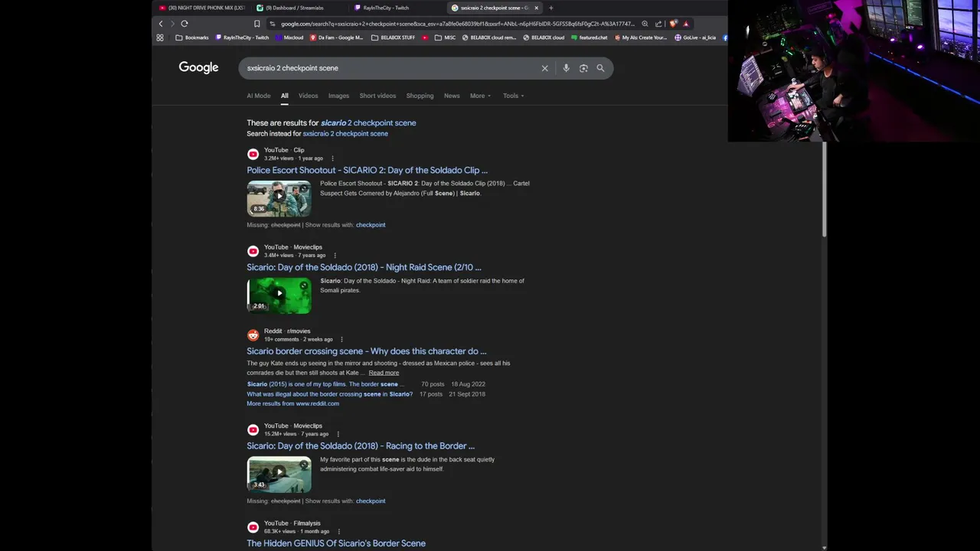The image size is (980, 551).
Task: Click More results from www.reddit.com
Action: click(x=292, y=403)
